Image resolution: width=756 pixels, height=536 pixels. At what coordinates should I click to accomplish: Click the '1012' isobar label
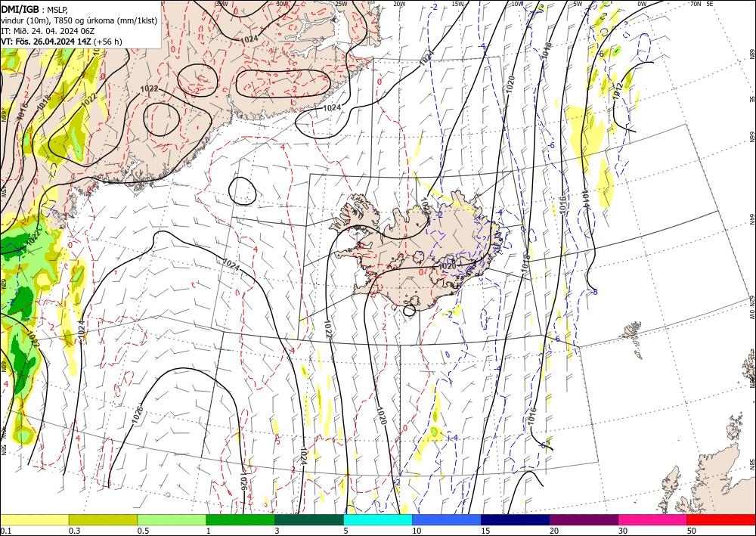618,91
